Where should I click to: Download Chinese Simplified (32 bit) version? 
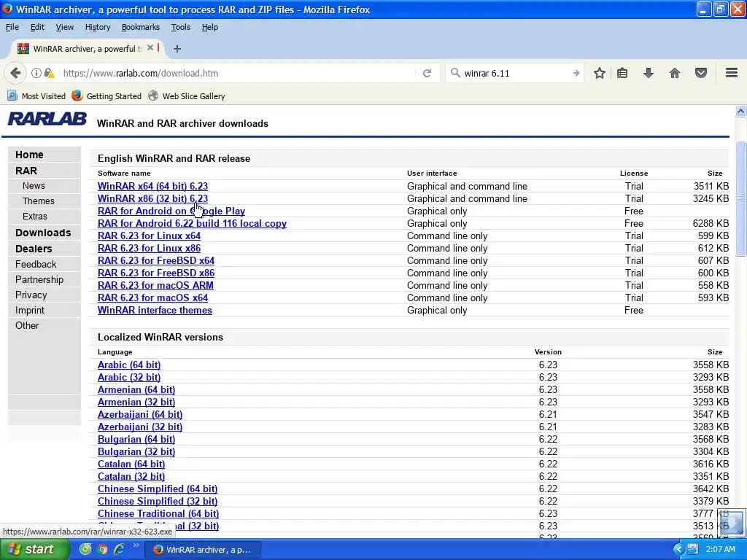(158, 501)
